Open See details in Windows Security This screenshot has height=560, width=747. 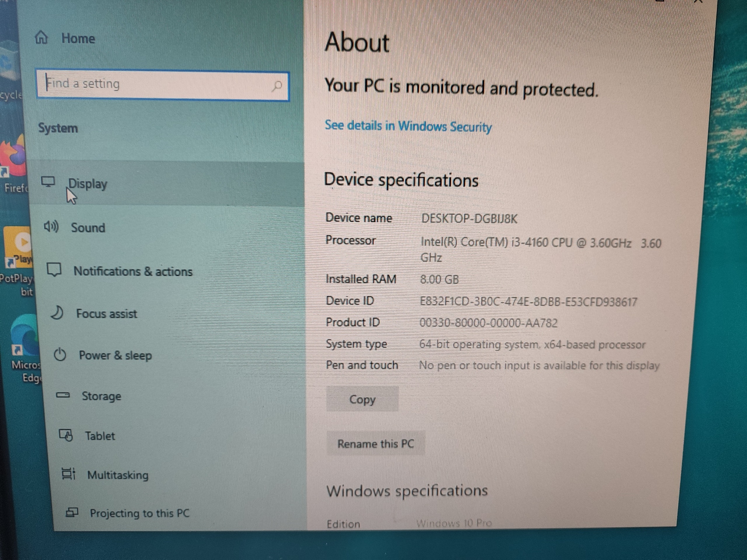click(x=408, y=126)
